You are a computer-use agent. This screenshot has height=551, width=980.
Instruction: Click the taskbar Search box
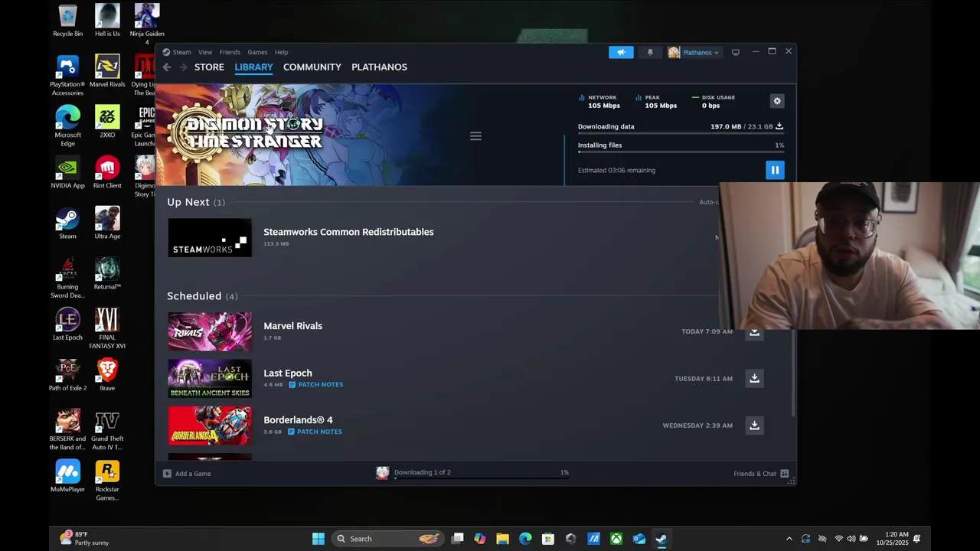(x=388, y=539)
